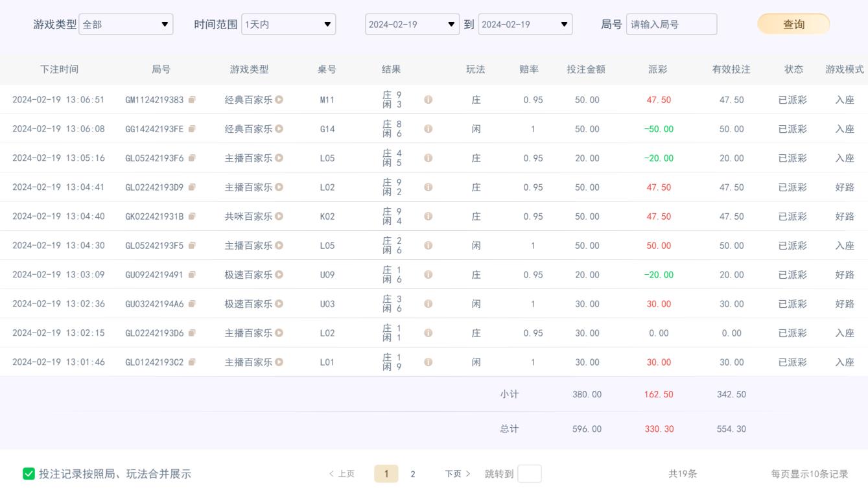Click the 共19条 record count
Image resolution: width=868 pixels, height=492 pixels.
pos(683,474)
